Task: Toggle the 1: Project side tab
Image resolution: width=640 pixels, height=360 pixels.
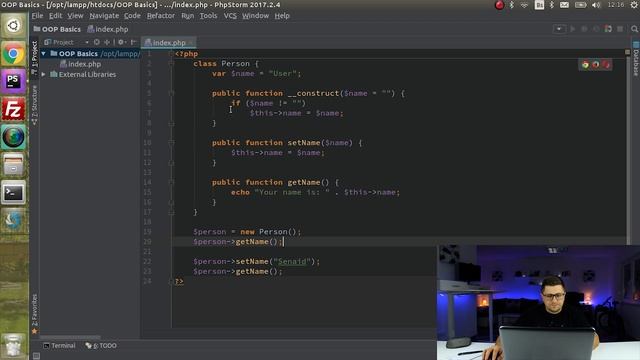Action: pyautogui.click(x=34, y=58)
